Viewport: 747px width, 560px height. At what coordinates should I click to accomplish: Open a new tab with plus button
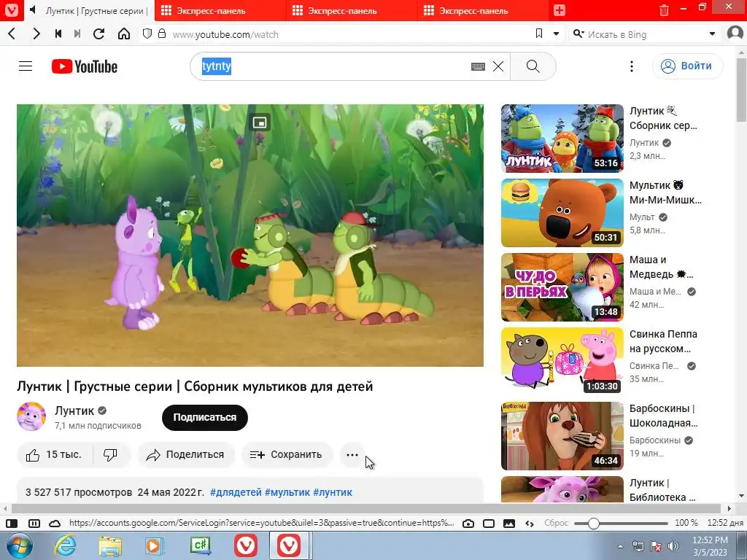click(560, 10)
